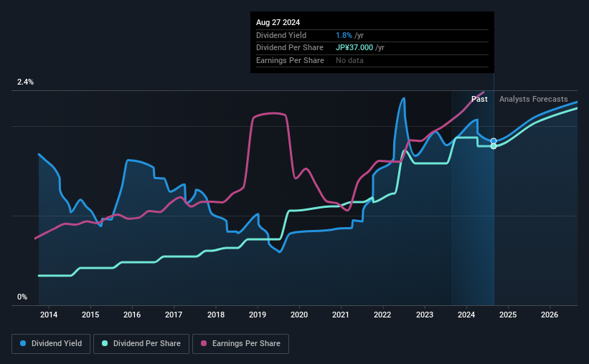Click the JP¥37.000 dividend per share value
Screen dimensions: 589x364
click(354, 48)
